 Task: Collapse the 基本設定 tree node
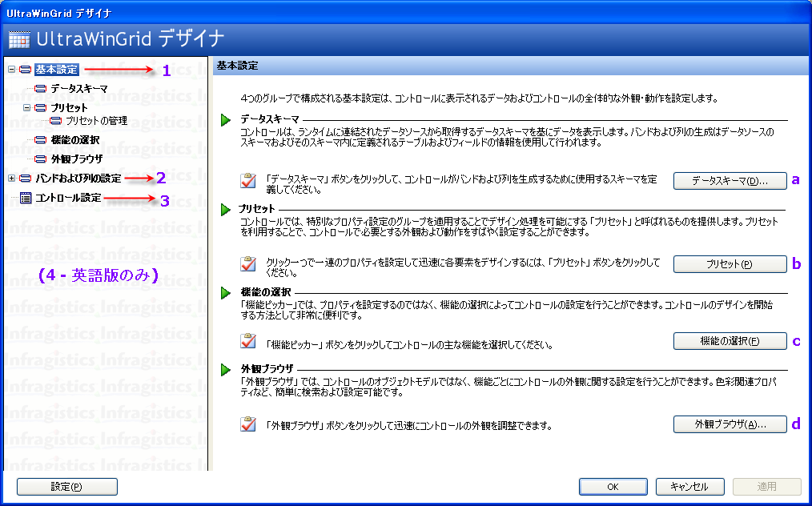pyautogui.click(x=11, y=70)
